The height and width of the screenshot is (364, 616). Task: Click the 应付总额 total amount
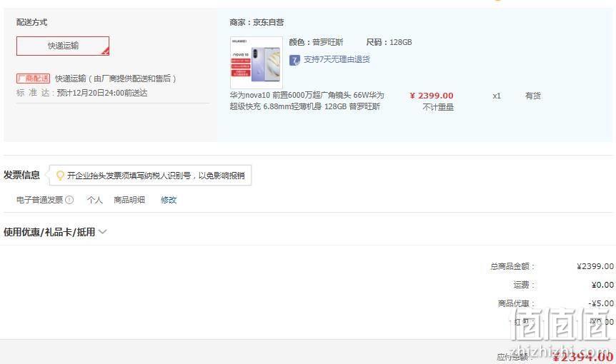(583, 357)
